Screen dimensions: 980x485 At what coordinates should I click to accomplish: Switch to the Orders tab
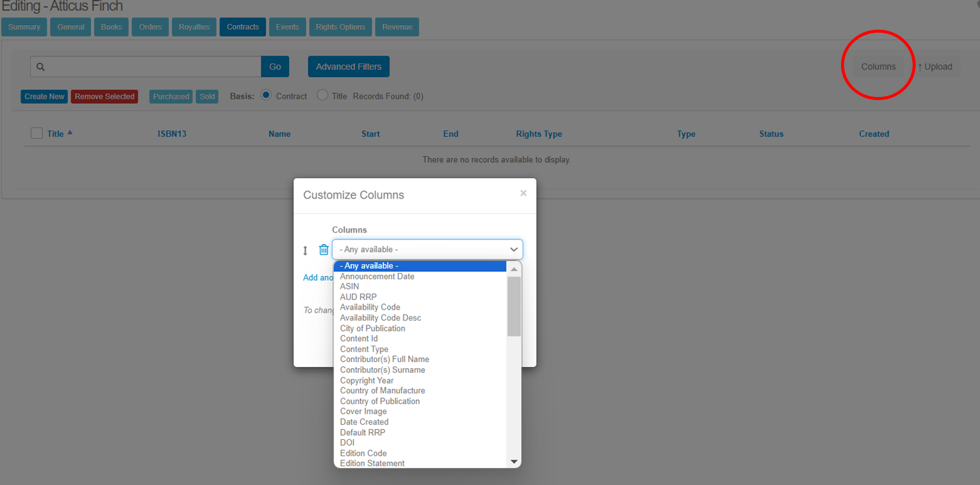[x=150, y=27]
